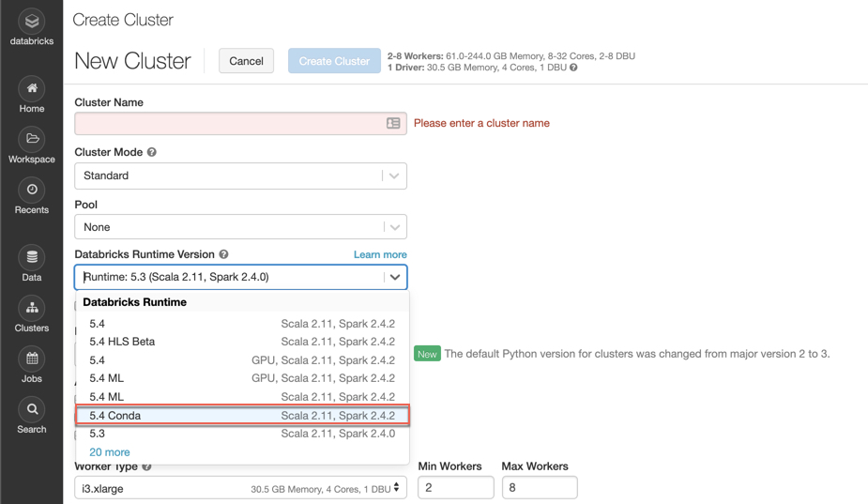Go to Home in the sidebar
Image resolution: width=868 pixels, height=504 pixels.
(32, 95)
